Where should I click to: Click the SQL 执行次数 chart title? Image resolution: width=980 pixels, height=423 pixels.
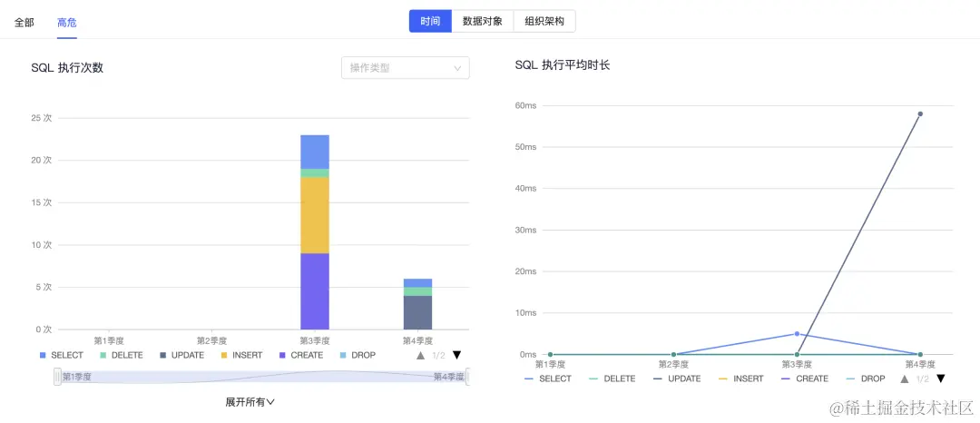tap(67, 68)
